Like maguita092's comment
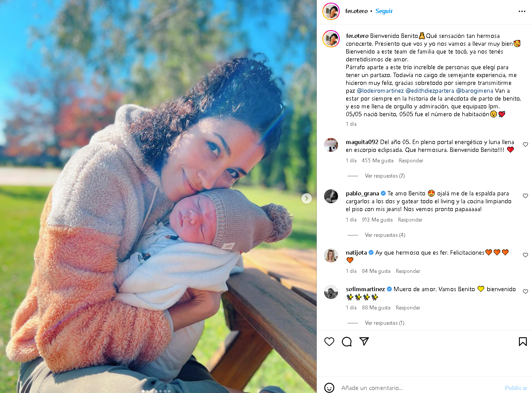532x393 pixels. [x=525, y=144]
